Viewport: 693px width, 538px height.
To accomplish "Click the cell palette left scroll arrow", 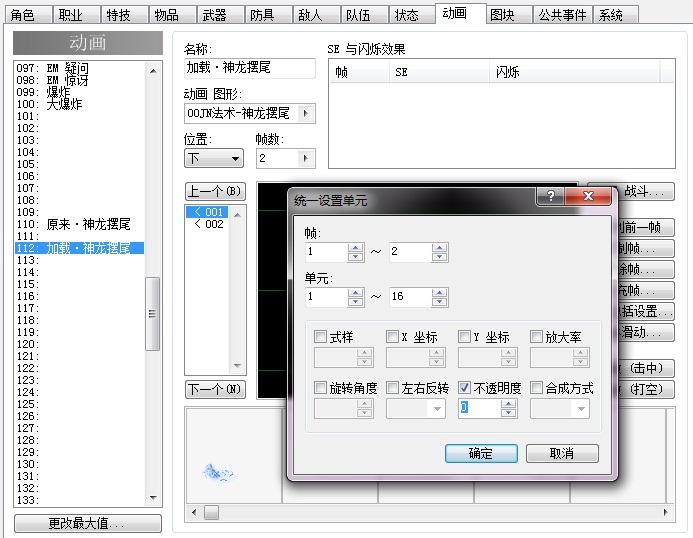I will pyautogui.click(x=194, y=512).
